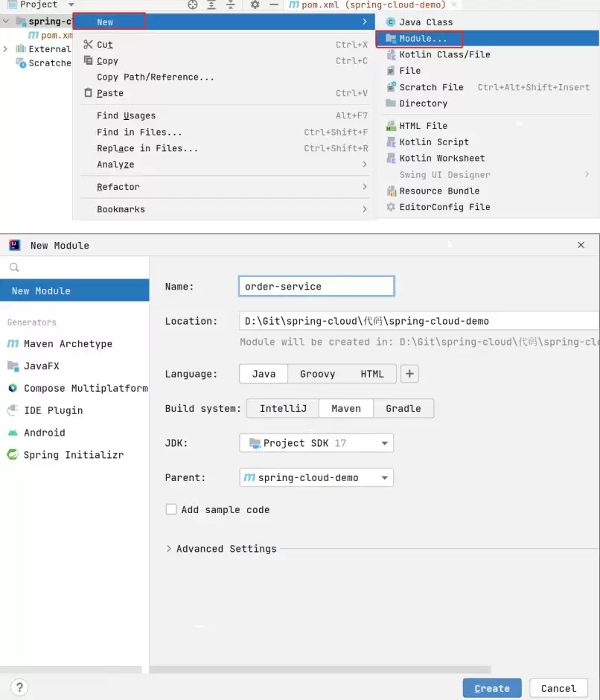Choose Module... from the New submenu
Image resolution: width=600 pixels, height=700 pixels.
point(488,39)
